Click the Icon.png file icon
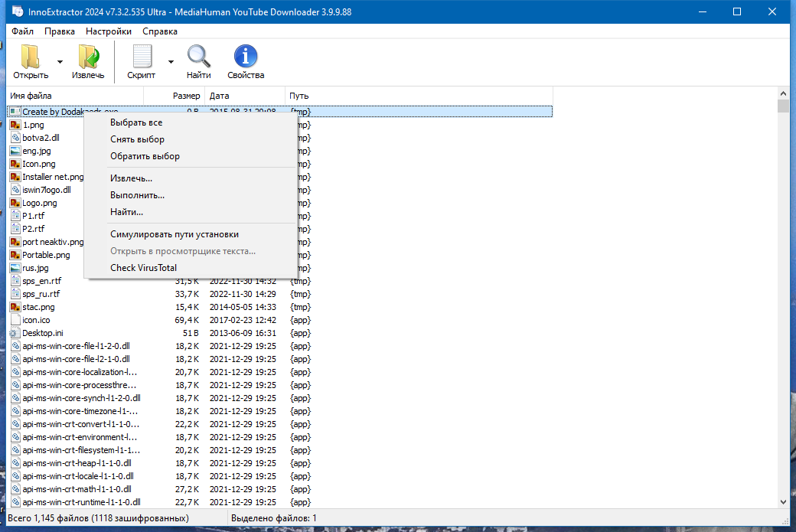The height and width of the screenshot is (532, 796). tap(15, 164)
